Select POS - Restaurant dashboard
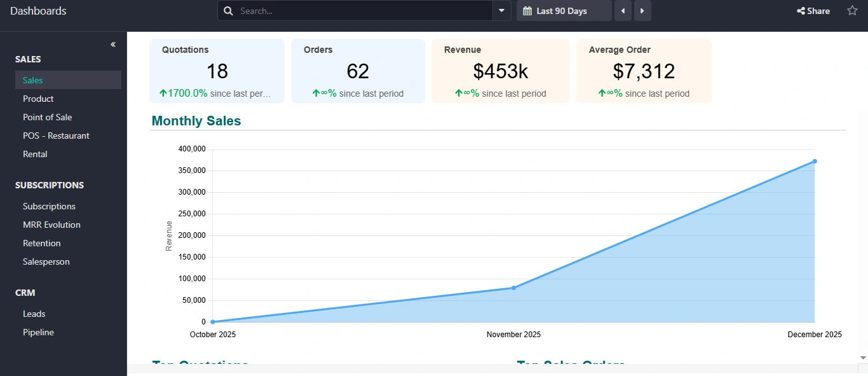The height and width of the screenshot is (376, 868). point(56,136)
